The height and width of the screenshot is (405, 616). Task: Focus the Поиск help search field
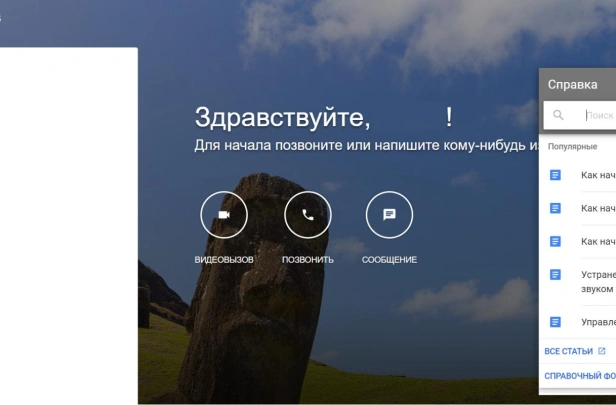(x=600, y=115)
